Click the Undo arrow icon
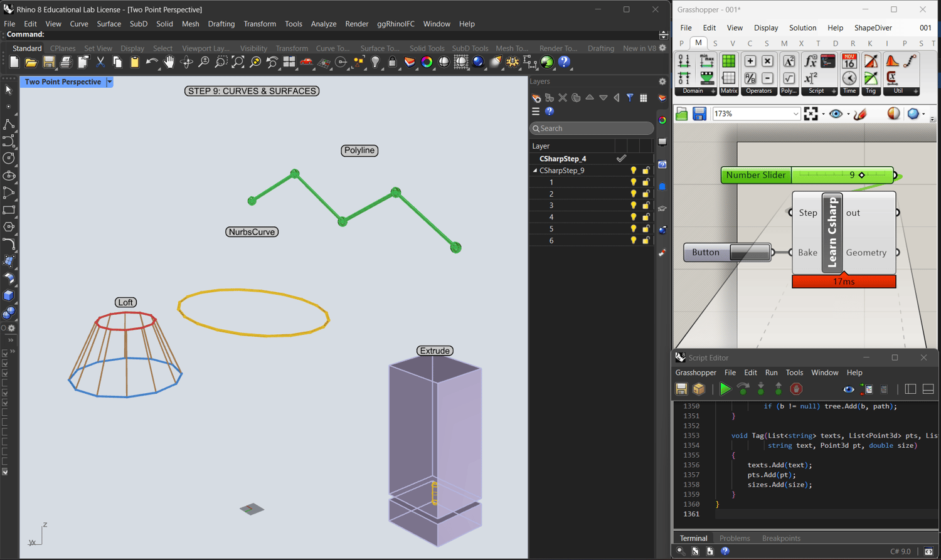The width and height of the screenshot is (941, 560). click(151, 62)
